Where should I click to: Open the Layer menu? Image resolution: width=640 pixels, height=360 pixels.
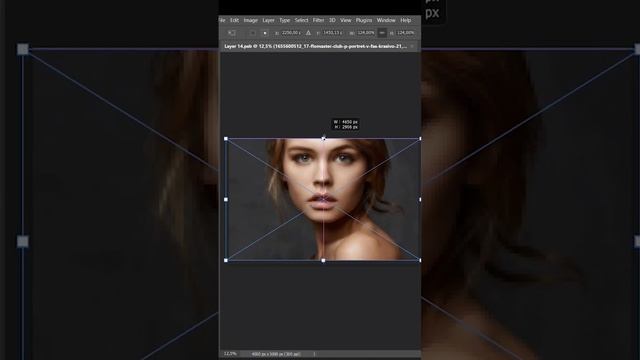click(x=268, y=20)
